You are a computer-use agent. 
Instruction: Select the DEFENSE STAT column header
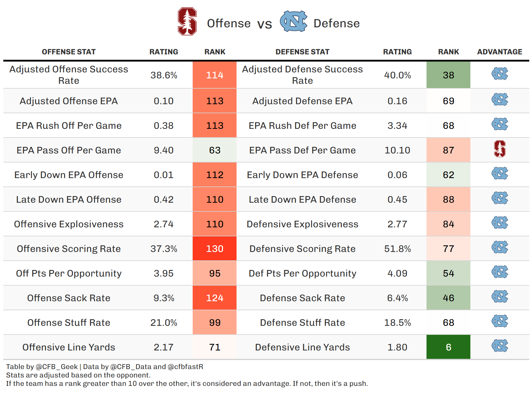pyautogui.click(x=302, y=52)
